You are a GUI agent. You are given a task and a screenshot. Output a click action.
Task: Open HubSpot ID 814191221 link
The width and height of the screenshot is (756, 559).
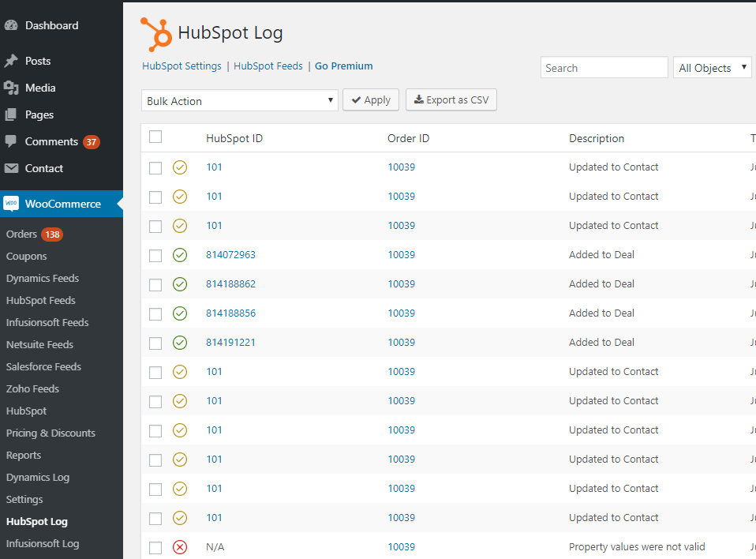click(230, 343)
